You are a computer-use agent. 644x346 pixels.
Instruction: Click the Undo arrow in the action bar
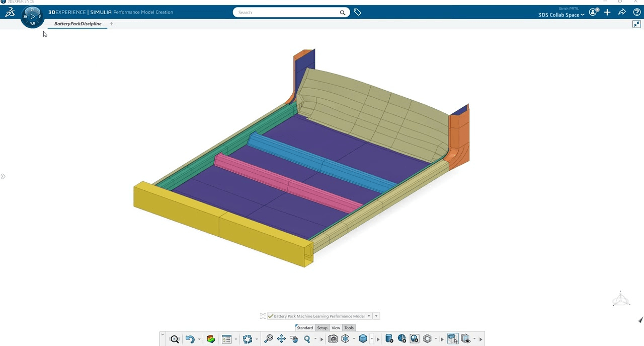(x=190, y=338)
